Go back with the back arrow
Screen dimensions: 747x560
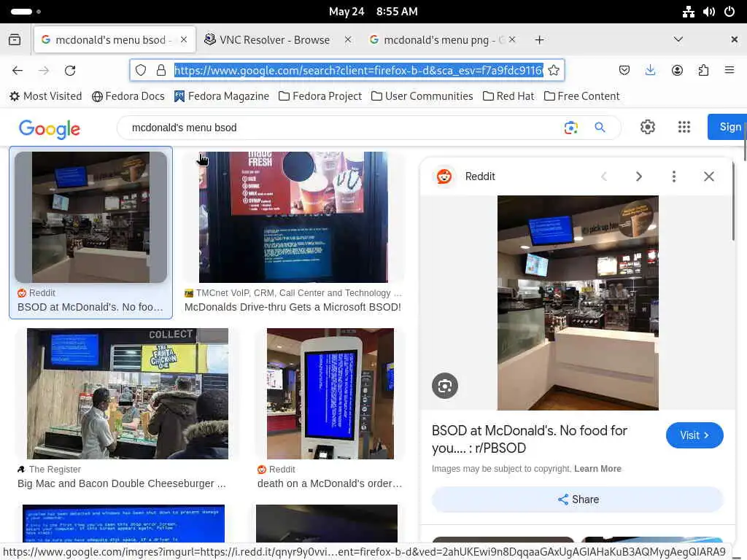click(18, 71)
